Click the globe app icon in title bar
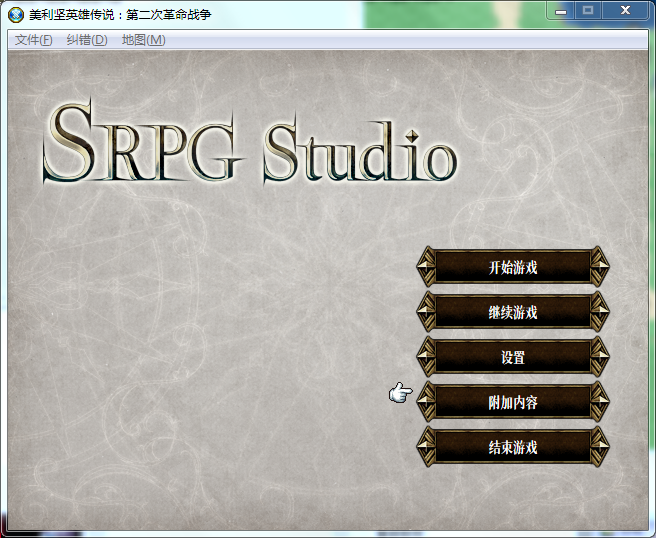 point(16,15)
